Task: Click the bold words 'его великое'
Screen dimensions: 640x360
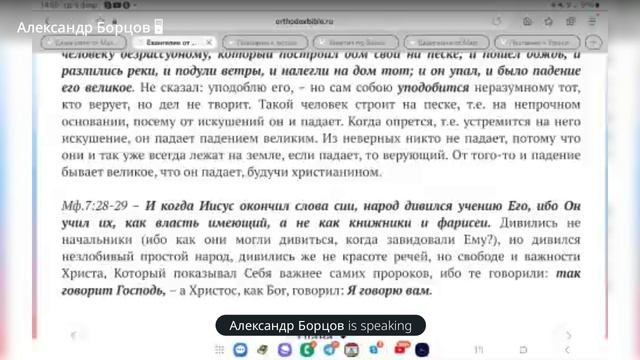Action: coord(97,87)
